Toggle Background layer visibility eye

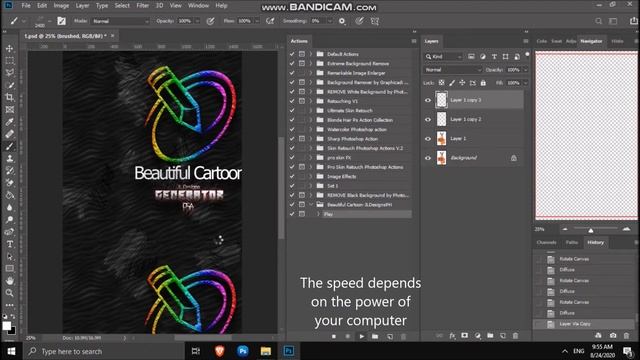(x=428, y=158)
